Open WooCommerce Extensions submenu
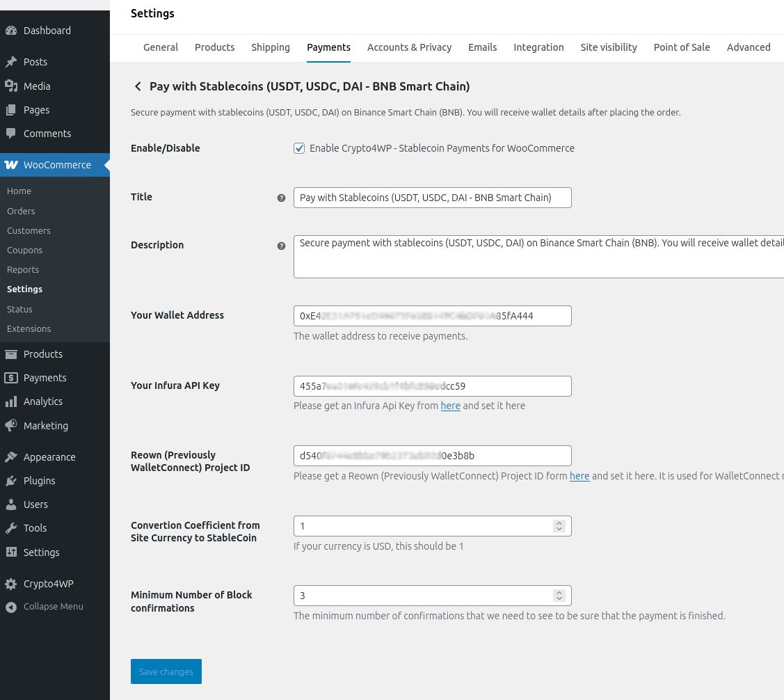The width and height of the screenshot is (784, 700). pyautogui.click(x=29, y=328)
